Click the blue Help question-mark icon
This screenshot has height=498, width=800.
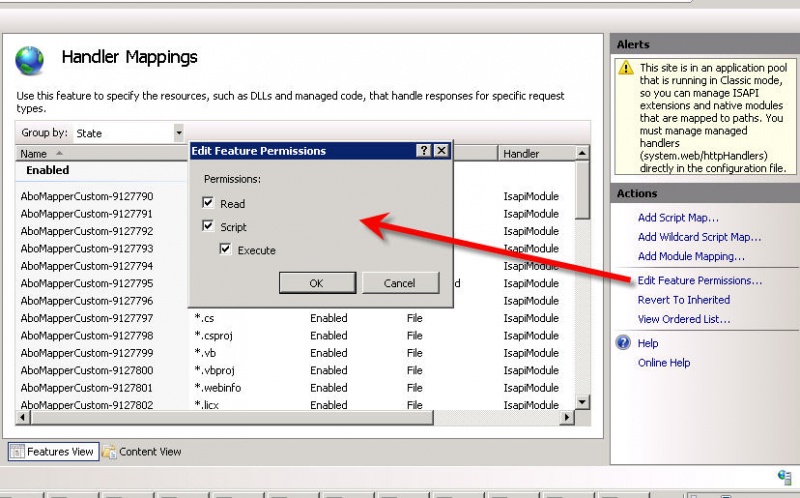click(x=623, y=342)
